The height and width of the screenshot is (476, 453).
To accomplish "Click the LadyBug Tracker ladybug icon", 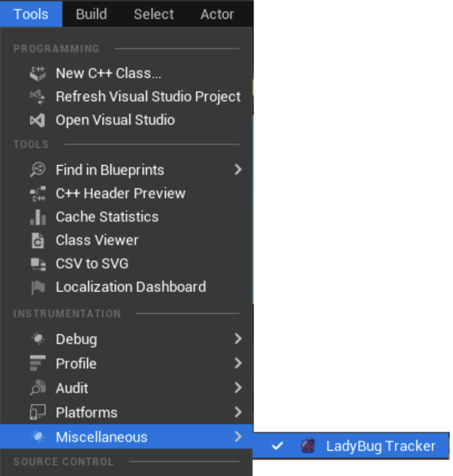I will pyautogui.click(x=308, y=446).
